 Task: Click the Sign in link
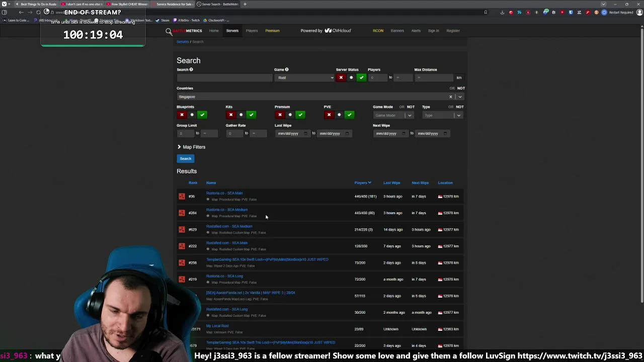click(x=433, y=31)
